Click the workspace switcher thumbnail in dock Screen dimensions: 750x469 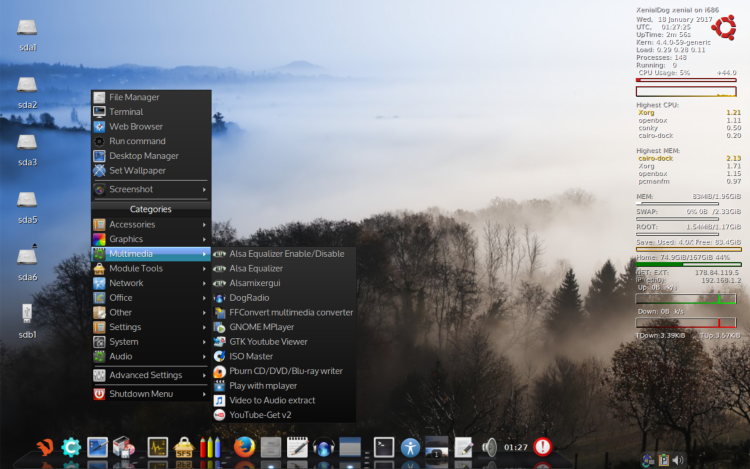coord(436,447)
